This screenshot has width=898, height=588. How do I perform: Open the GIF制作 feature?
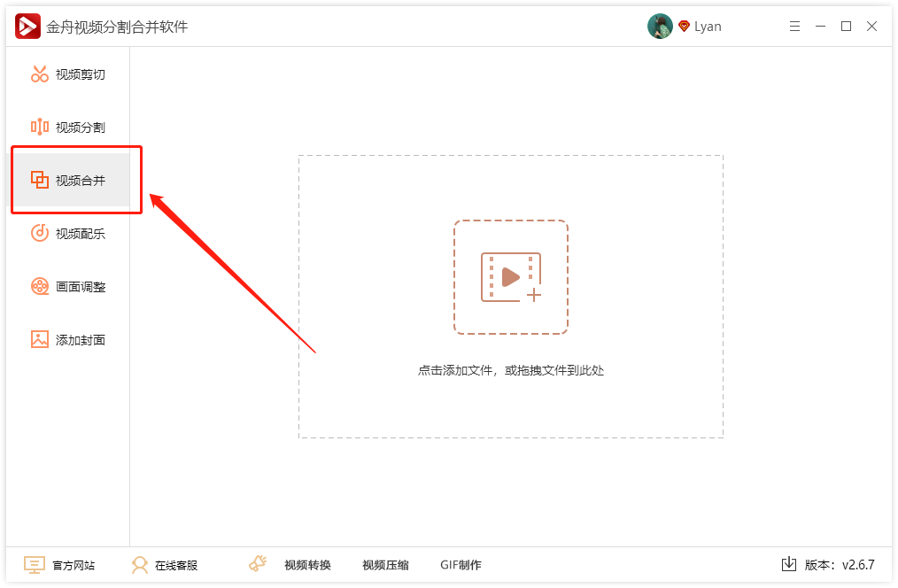coord(460,564)
